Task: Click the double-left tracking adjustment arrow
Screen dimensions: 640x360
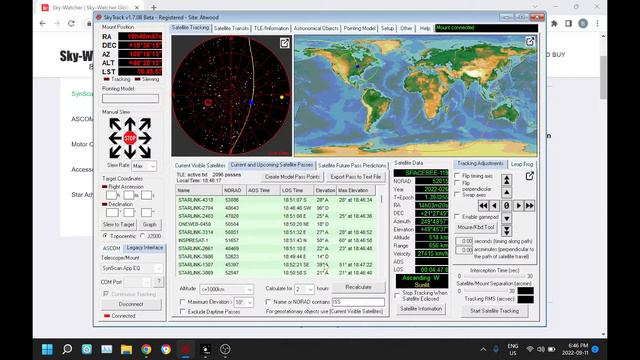Action: (x=483, y=205)
